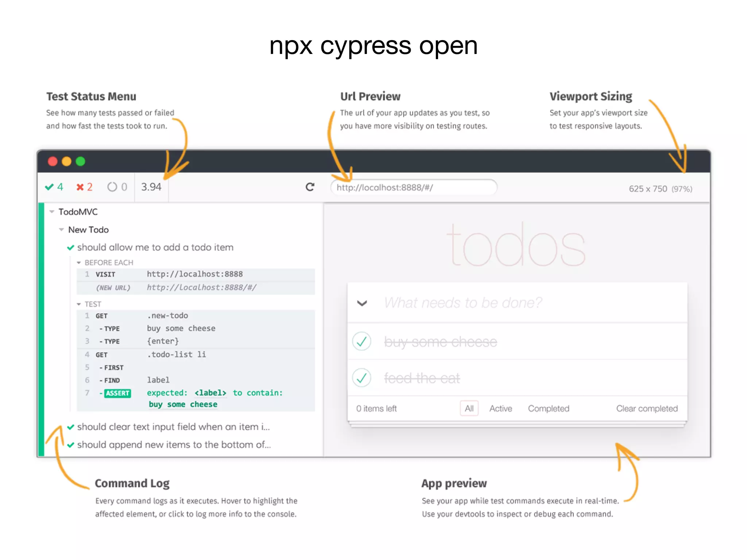Select the GET .todo-list li command
The image size is (747, 560).
(x=196, y=355)
